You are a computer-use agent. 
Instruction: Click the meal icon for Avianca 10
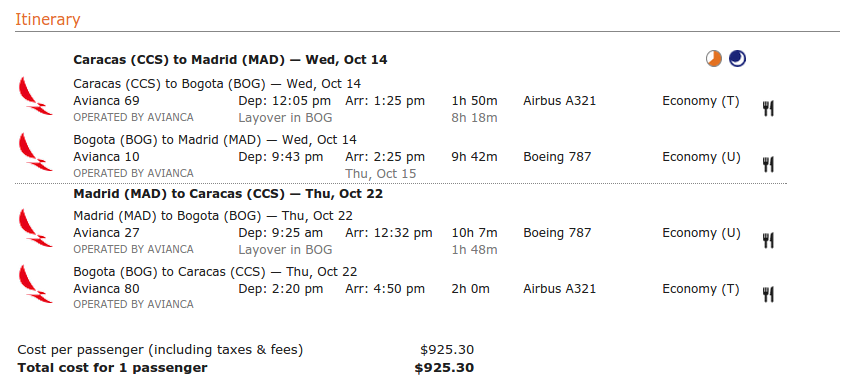click(768, 165)
